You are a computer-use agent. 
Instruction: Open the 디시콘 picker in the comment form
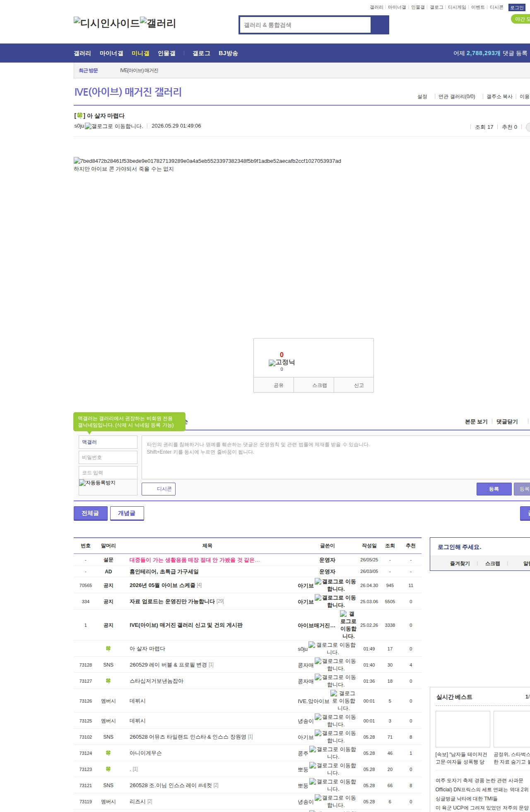(159, 489)
